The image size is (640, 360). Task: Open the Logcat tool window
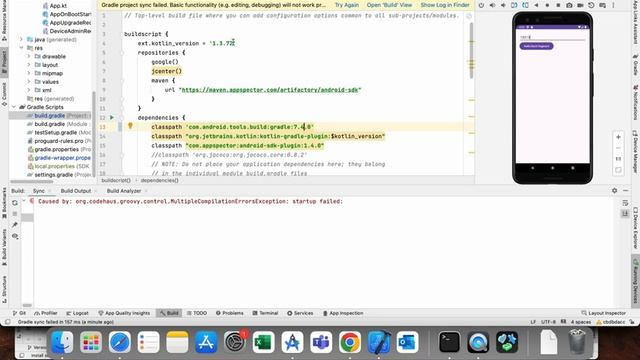(78, 313)
